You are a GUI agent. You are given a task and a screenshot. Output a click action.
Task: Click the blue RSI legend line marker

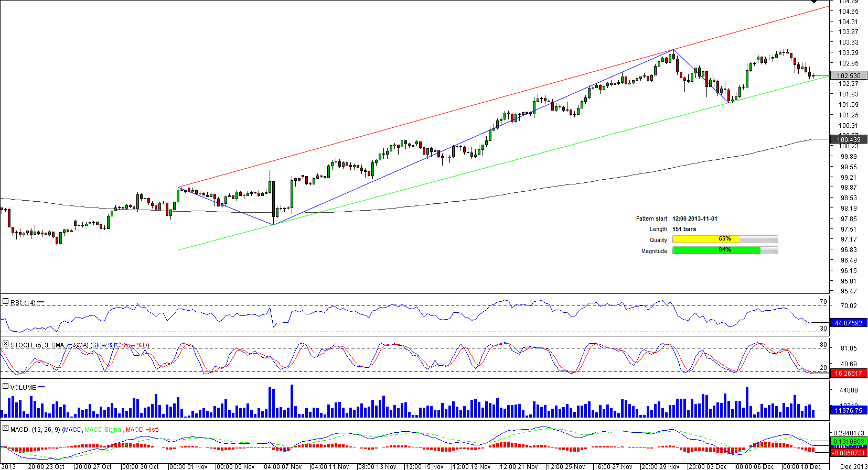click(41, 302)
